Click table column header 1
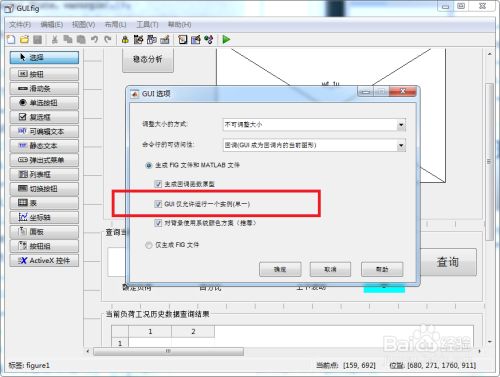500x377 pixels. pos(150,331)
